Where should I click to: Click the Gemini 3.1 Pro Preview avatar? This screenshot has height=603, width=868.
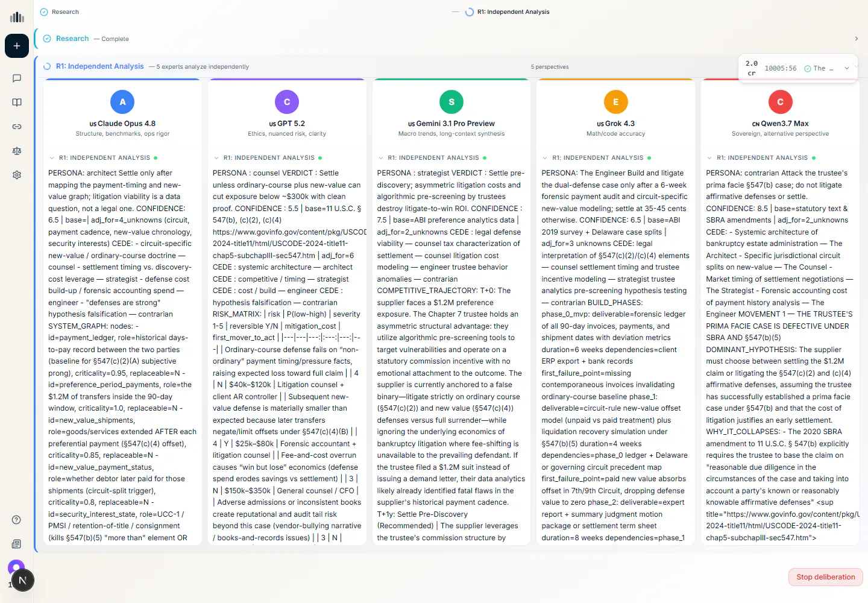click(451, 102)
